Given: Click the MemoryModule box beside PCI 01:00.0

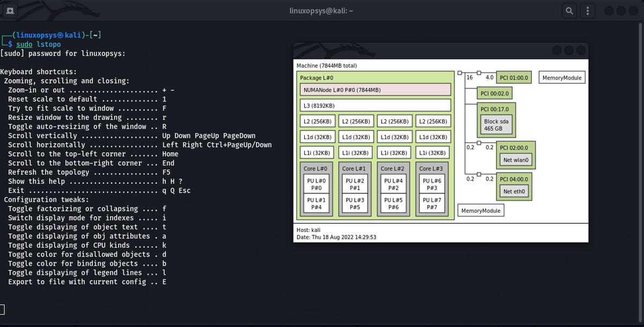Looking at the screenshot, I should [x=562, y=78].
